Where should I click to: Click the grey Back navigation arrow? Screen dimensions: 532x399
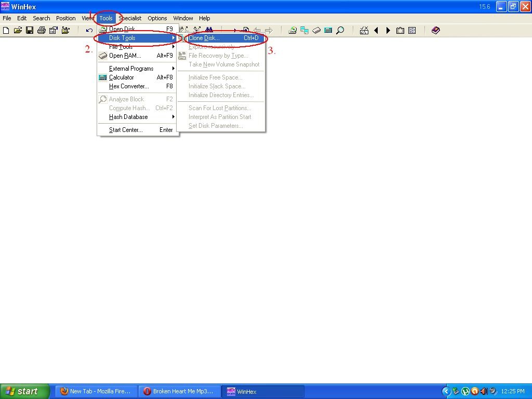pyautogui.click(x=257, y=31)
